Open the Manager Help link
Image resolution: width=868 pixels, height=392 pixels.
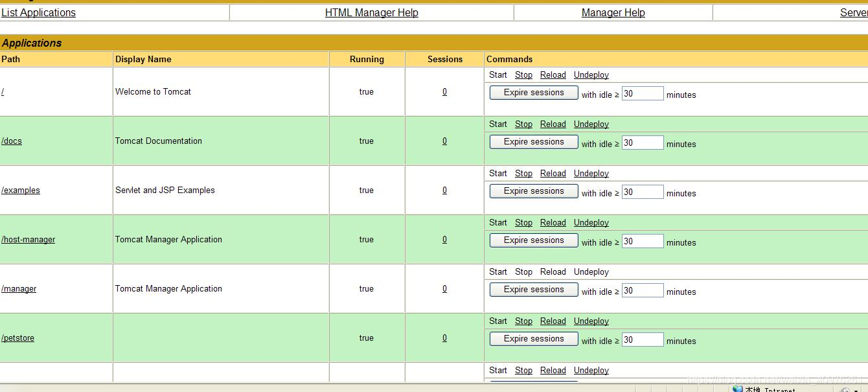(613, 12)
